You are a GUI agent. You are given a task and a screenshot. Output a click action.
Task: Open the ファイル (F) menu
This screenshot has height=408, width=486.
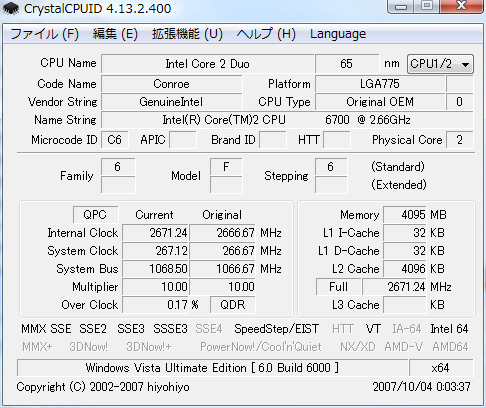pos(44,34)
